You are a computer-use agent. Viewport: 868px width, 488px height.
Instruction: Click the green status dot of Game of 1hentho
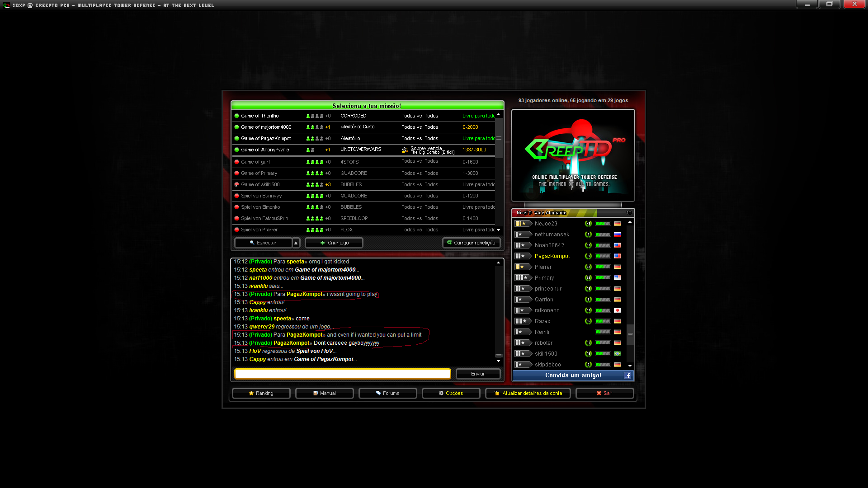(x=236, y=116)
